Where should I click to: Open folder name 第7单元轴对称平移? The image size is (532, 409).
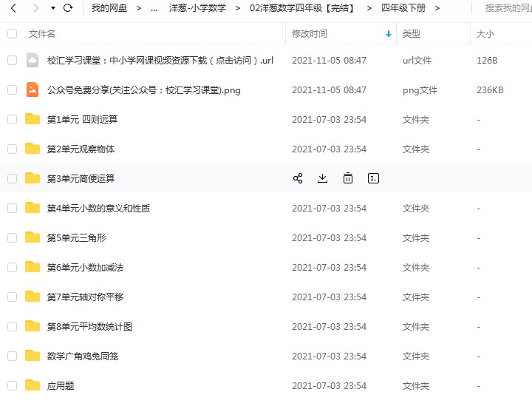85,297
